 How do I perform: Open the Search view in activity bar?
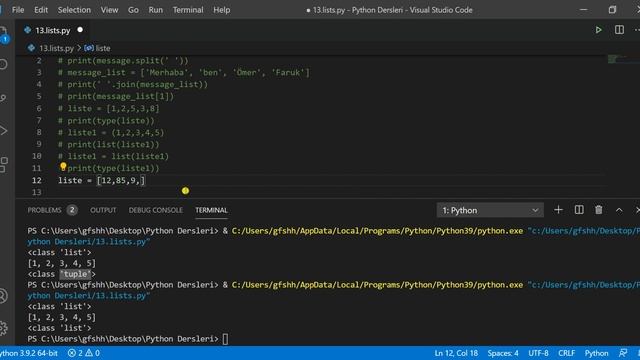[x=3, y=64]
